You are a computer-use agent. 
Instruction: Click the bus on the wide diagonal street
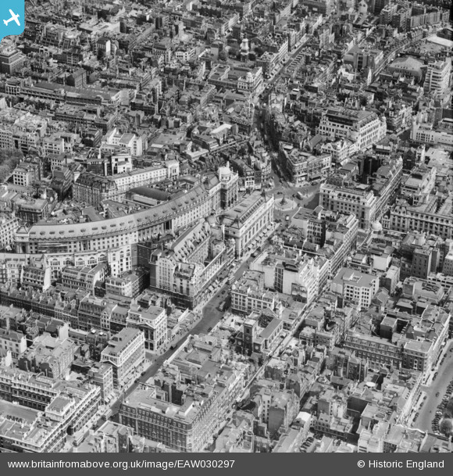pyautogui.click(x=223, y=306)
